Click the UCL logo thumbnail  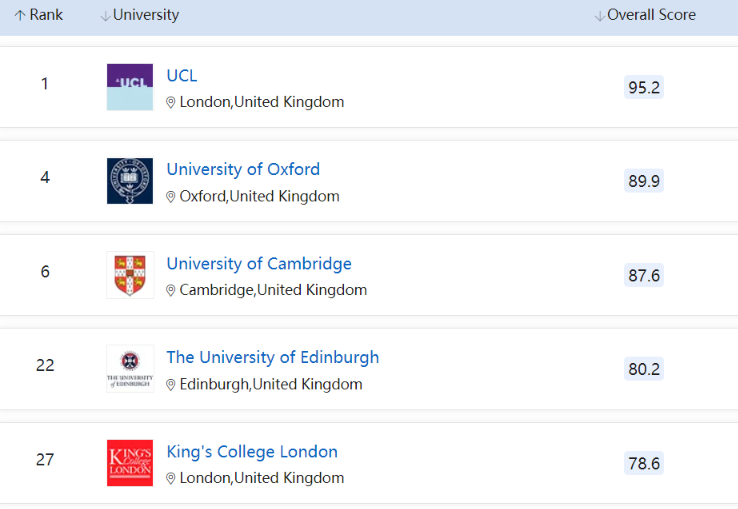(130, 87)
